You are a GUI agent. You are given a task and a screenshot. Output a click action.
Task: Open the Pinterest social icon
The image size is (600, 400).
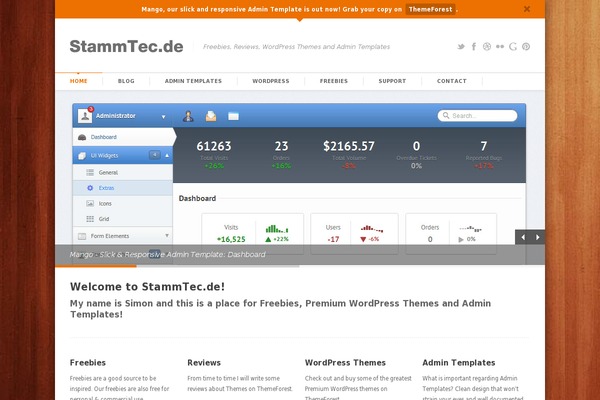[526, 47]
